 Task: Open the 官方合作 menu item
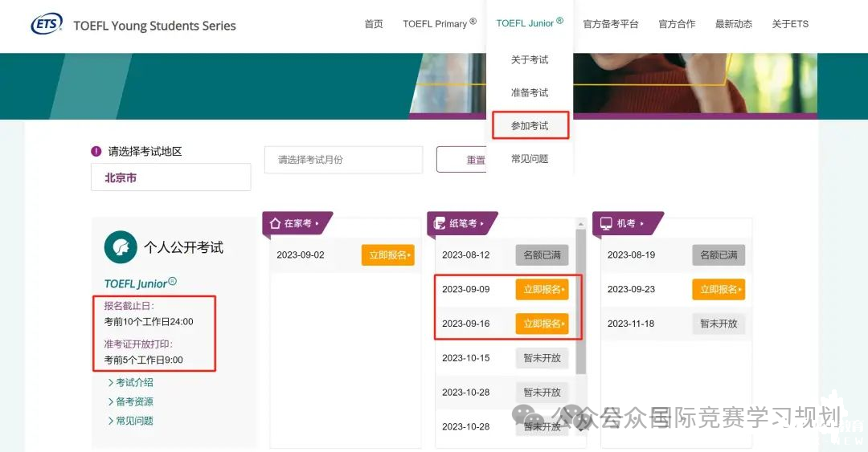click(x=677, y=24)
